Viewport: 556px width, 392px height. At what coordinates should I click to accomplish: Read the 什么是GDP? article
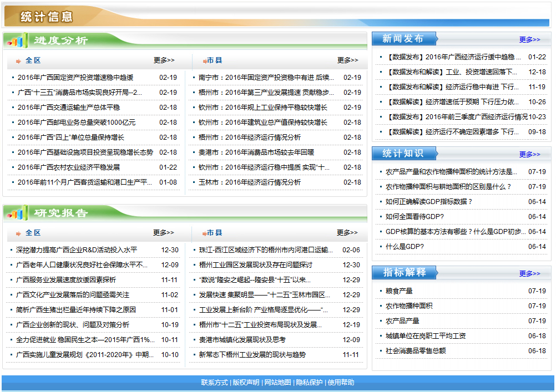point(405,246)
